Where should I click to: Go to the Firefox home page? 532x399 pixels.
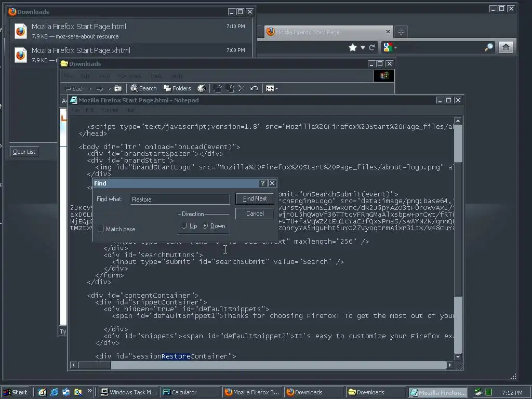(x=506, y=47)
